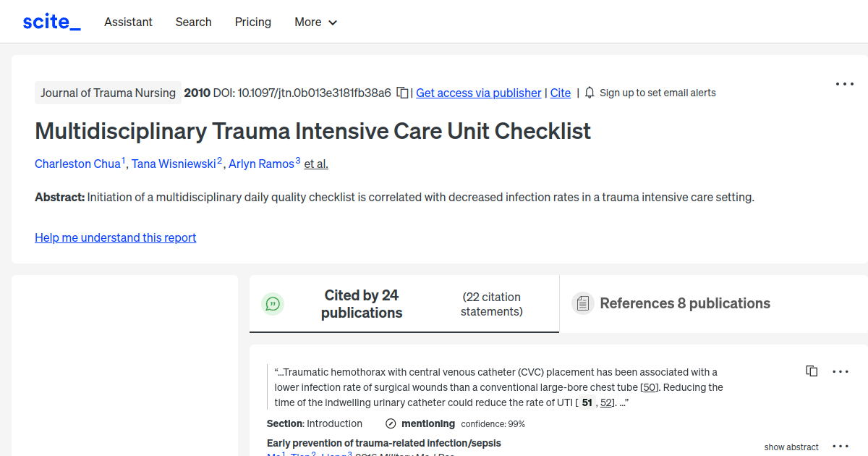Image resolution: width=868 pixels, height=456 pixels.
Task: Open the More navigation dropdown
Action: tap(315, 22)
